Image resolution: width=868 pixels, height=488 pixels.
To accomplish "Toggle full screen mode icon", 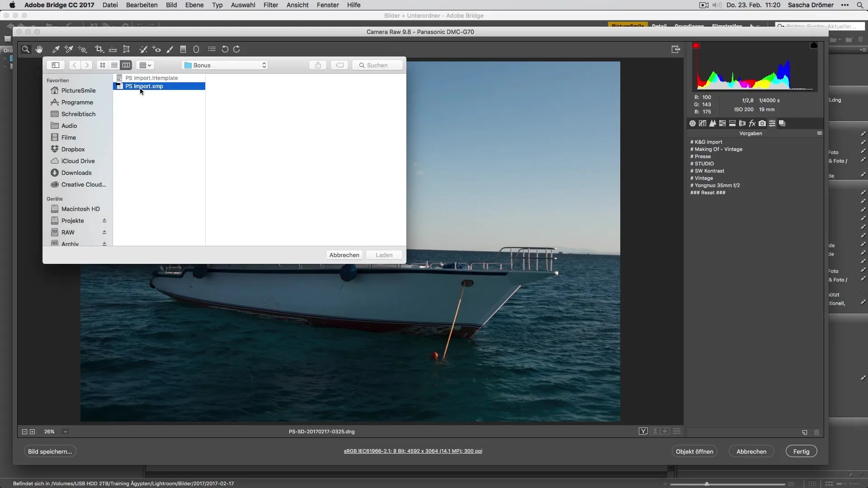I will pos(676,49).
